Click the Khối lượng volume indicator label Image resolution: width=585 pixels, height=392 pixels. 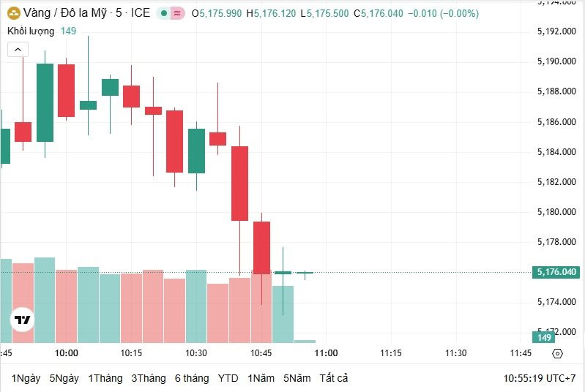[x=31, y=31]
